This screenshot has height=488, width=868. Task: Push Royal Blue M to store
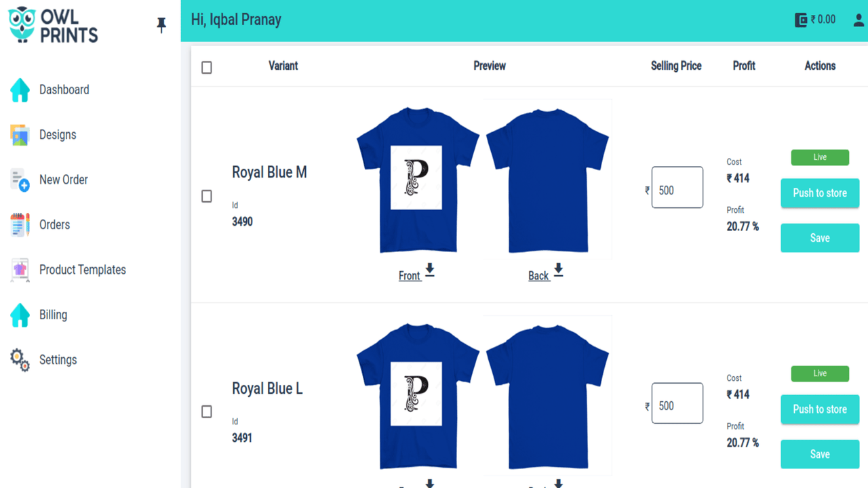click(820, 193)
